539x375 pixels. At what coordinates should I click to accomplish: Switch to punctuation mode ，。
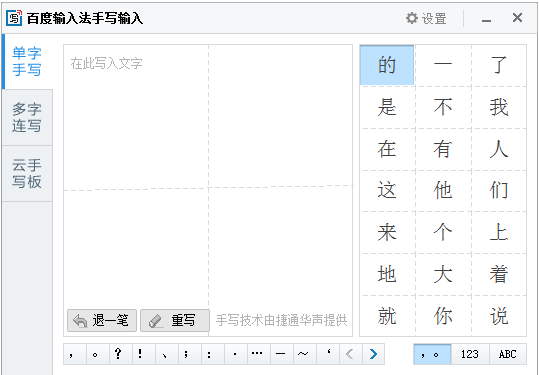pos(432,354)
